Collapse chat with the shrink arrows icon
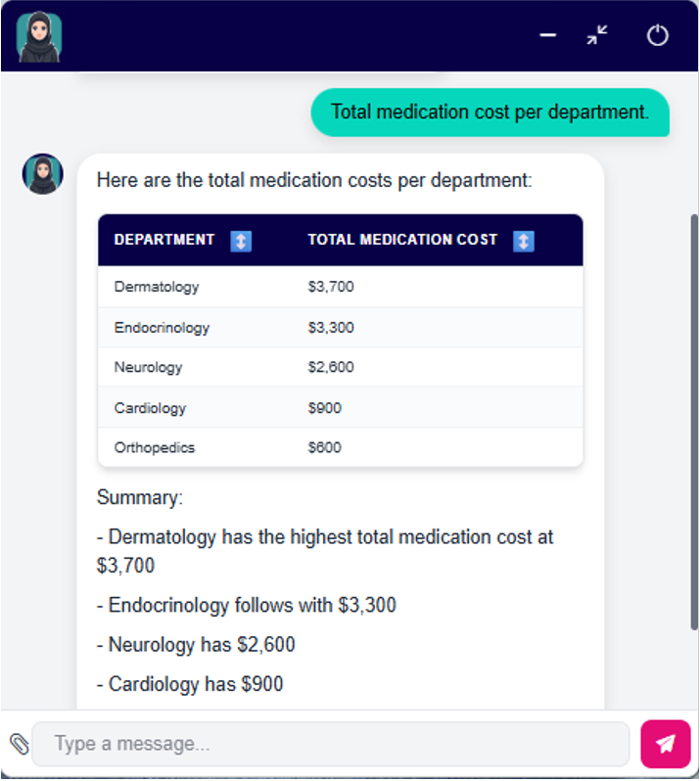Image resolution: width=700 pixels, height=781 pixels. [x=597, y=36]
